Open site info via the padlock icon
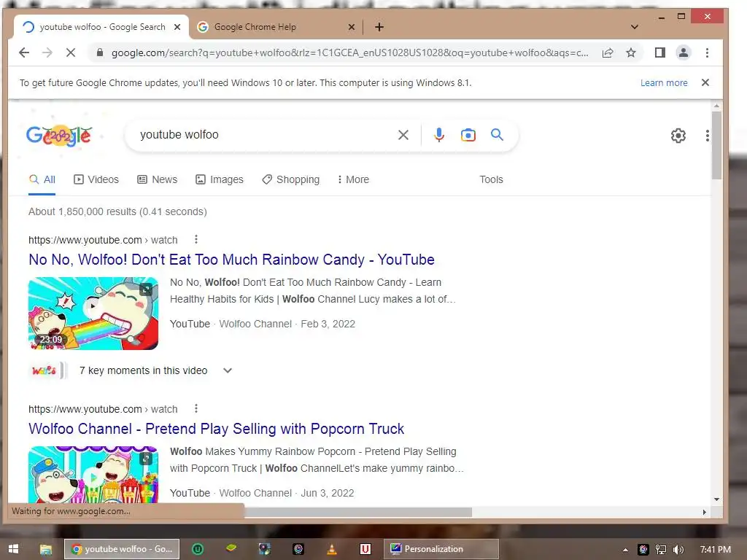The width and height of the screenshot is (747, 560). pyautogui.click(x=99, y=52)
